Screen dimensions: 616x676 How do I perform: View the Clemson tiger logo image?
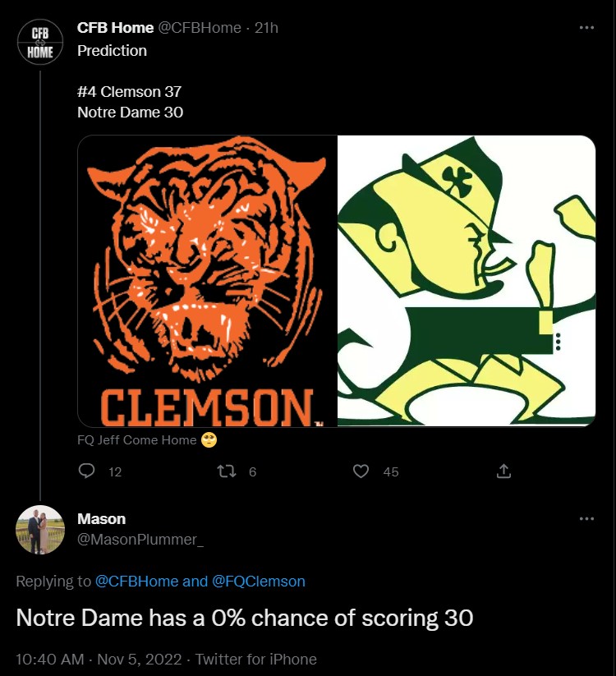coord(207,281)
